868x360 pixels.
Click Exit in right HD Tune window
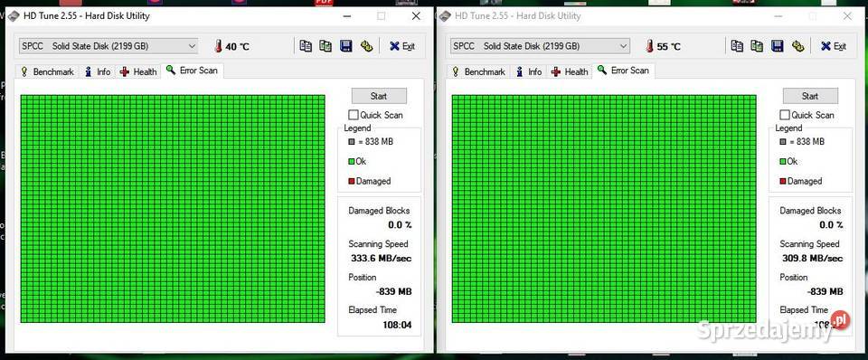click(834, 46)
